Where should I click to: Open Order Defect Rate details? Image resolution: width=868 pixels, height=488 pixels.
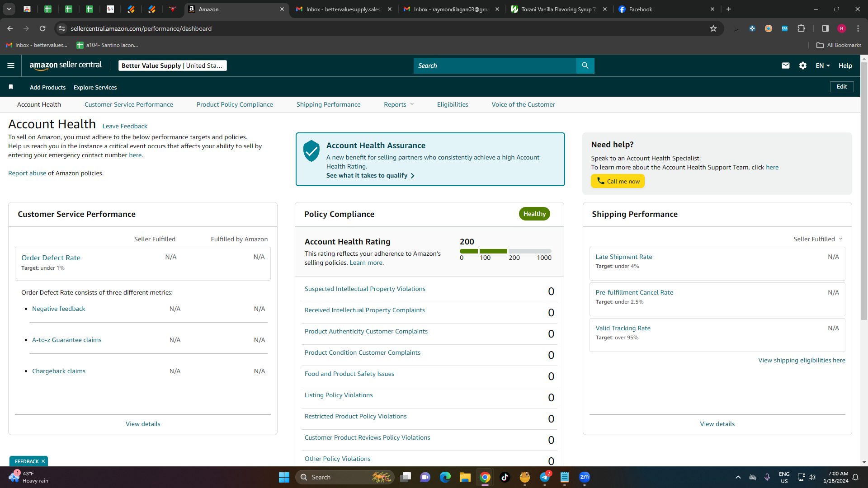pyautogui.click(x=51, y=258)
